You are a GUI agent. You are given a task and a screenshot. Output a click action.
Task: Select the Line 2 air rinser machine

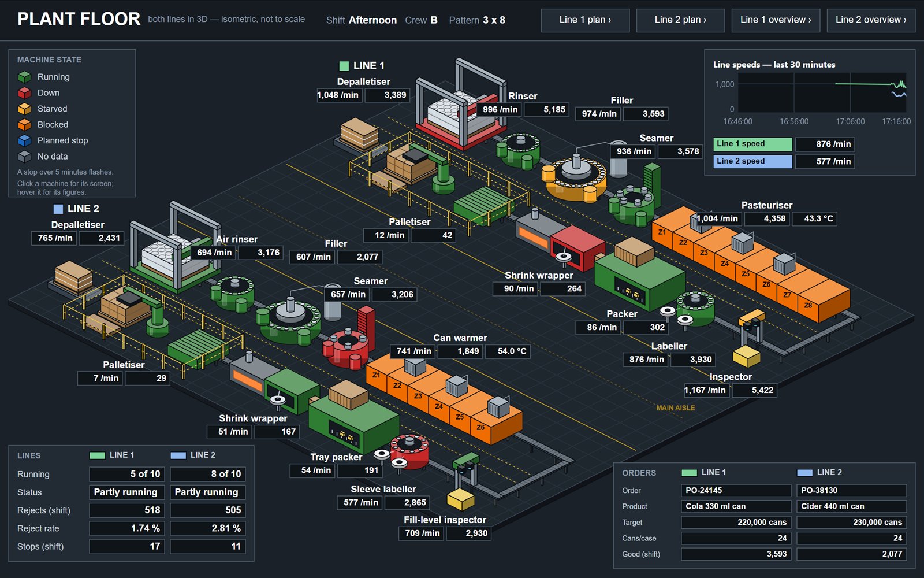click(232, 293)
